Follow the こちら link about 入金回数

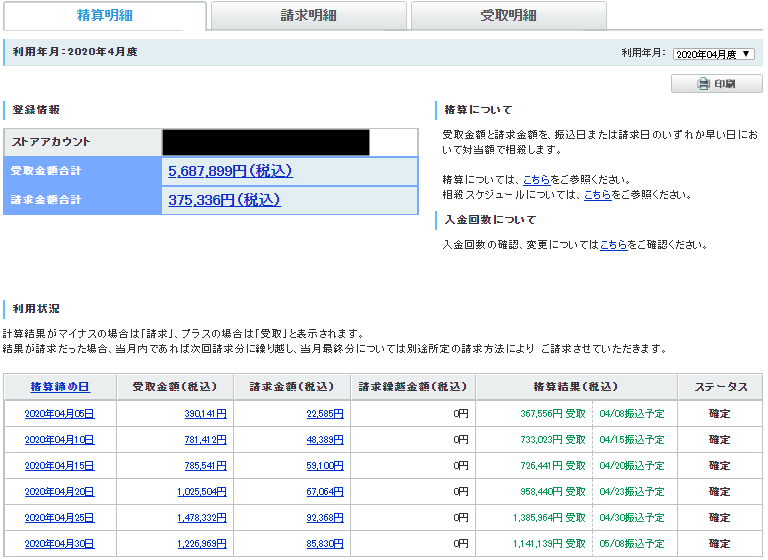(613, 244)
